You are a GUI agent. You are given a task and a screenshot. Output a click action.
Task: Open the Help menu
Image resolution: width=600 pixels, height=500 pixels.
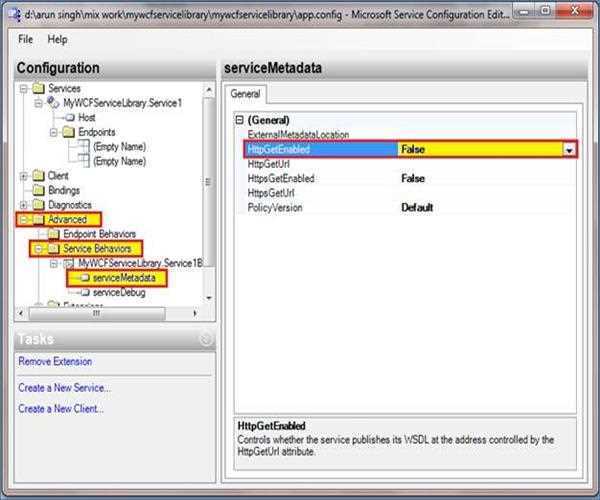pos(58,39)
